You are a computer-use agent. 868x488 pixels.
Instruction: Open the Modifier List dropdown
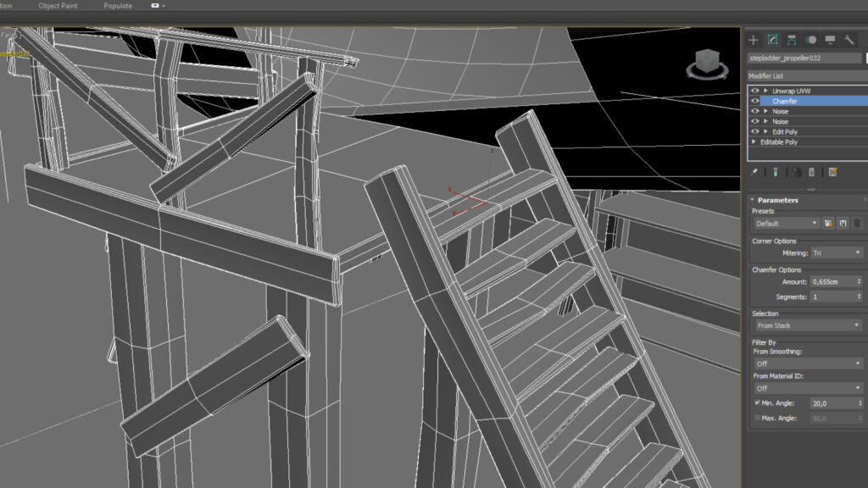[807, 75]
